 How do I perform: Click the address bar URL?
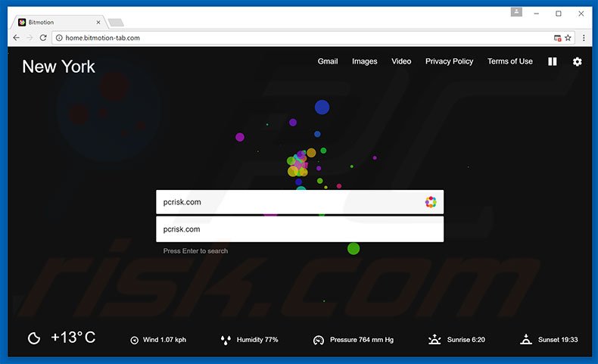click(103, 38)
